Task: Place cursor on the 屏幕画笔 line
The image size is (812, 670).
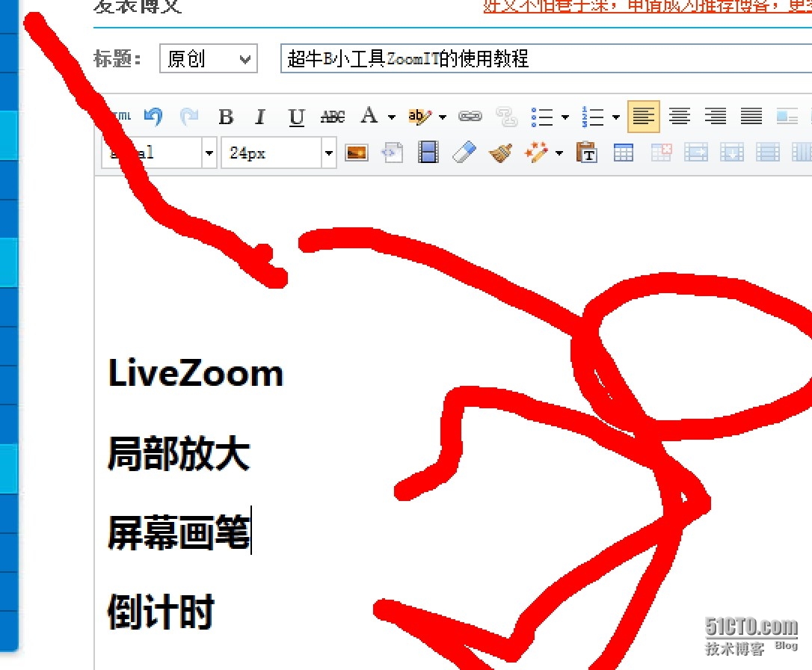Action: (x=179, y=532)
